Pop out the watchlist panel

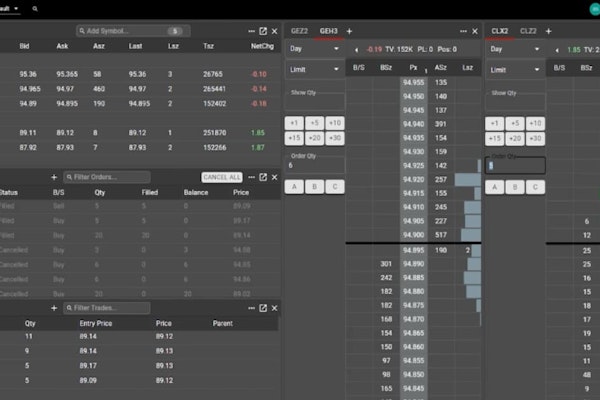[x=263, y=31]
